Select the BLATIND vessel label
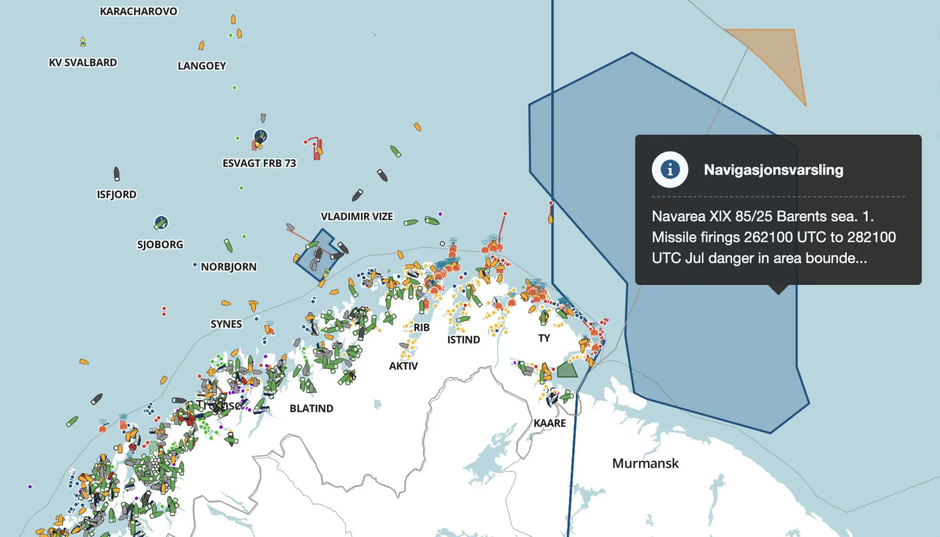Image resolution: width=940 pixels, height=537 pixels. pos(311,409)
